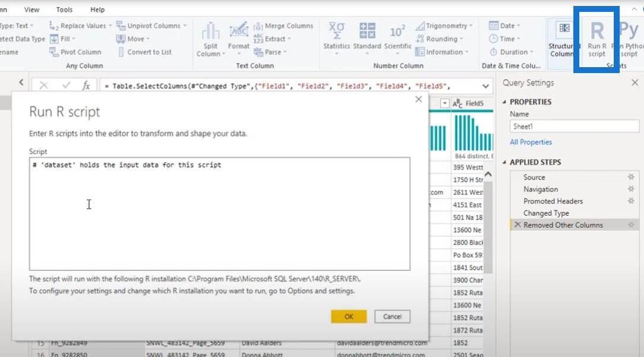Open the gear settings for Source step
Screen dimensions: 644x357
click(x=631, y=177)
